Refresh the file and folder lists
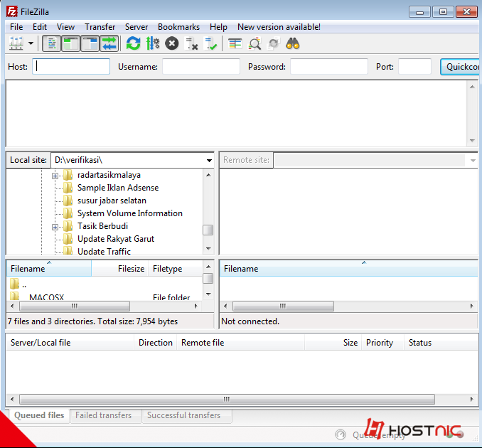Image resolution: width=482 pixels, height=448 pixels. pyautogui.click(x=133, y=43)
